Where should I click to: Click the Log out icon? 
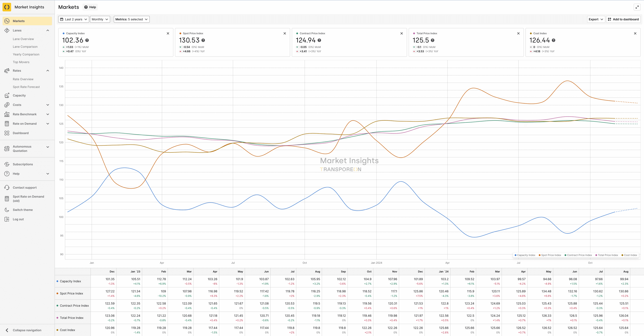point(7,219)
